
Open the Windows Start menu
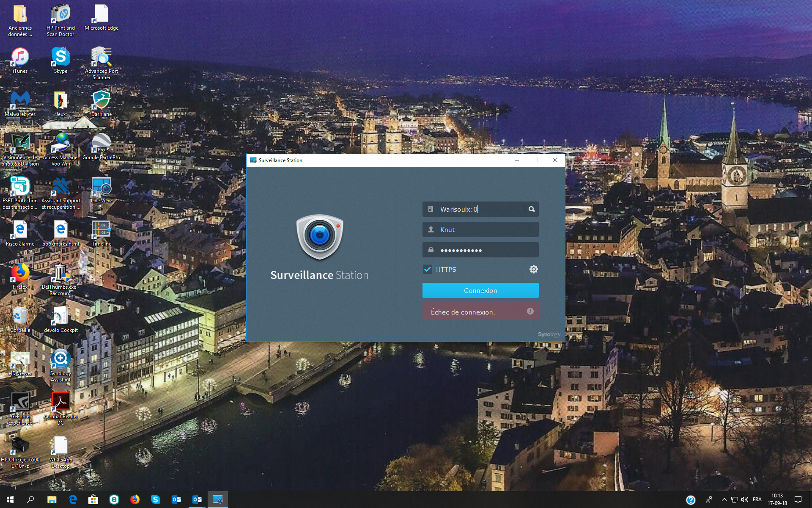10,500
